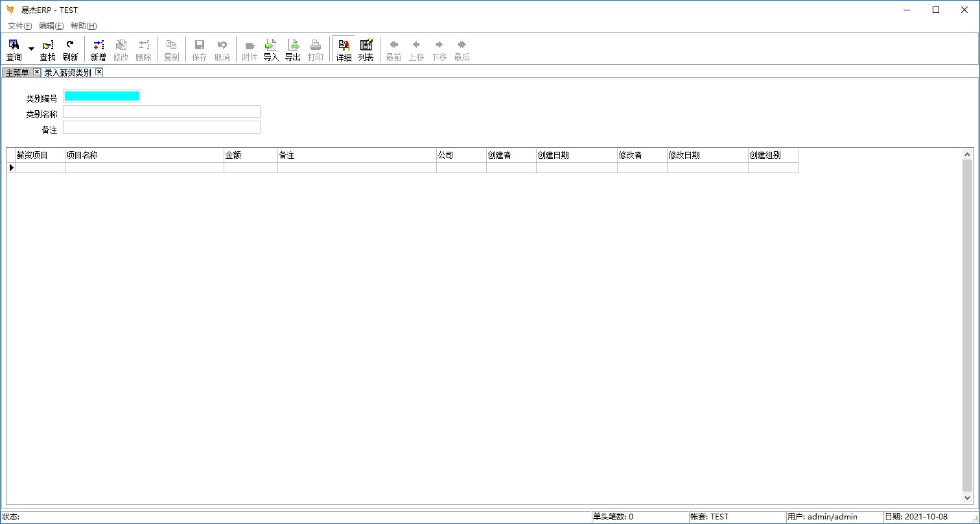
Task: Close the 录入薪资类别 tab
Action: point(99,72)
